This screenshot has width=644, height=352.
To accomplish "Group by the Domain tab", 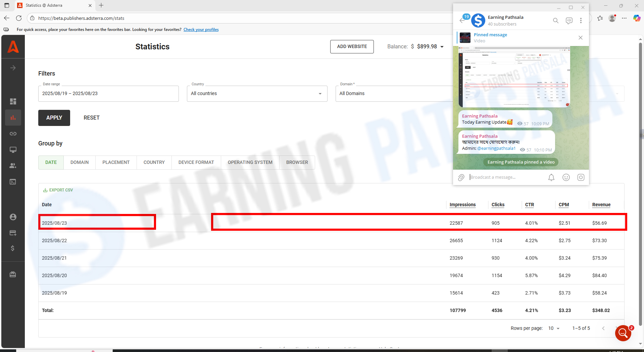I will 80,162.
